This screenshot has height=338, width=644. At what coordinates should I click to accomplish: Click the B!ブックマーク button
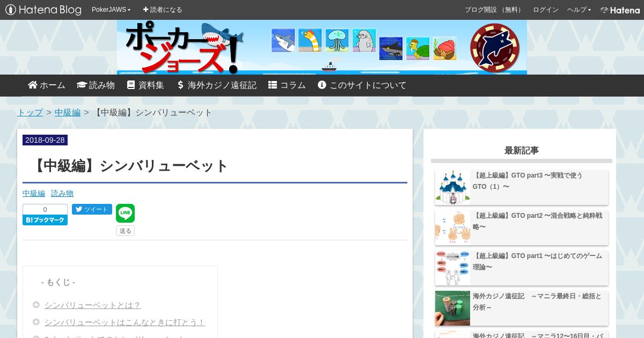45,220
